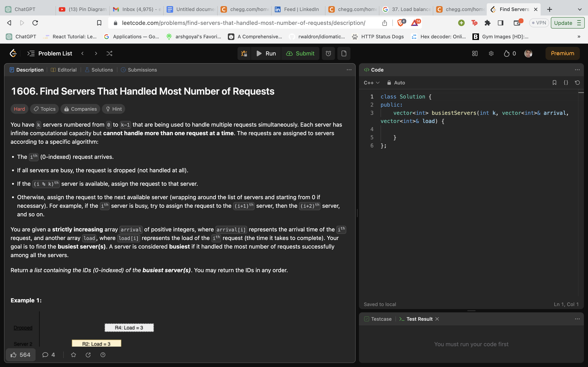This screenshot has height=367, width=588.
Task: Pick a random problem with shuffle icon
Action: (109, 53)
